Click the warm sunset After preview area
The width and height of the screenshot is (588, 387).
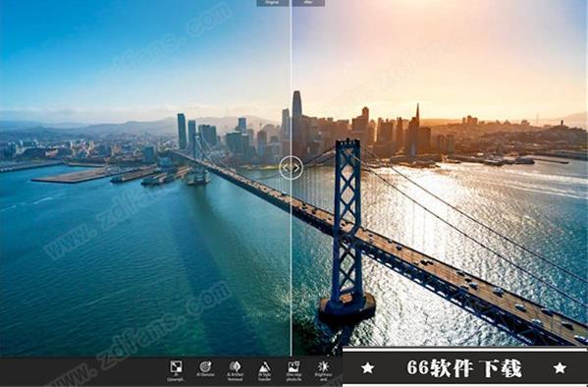tap(440, 174)
